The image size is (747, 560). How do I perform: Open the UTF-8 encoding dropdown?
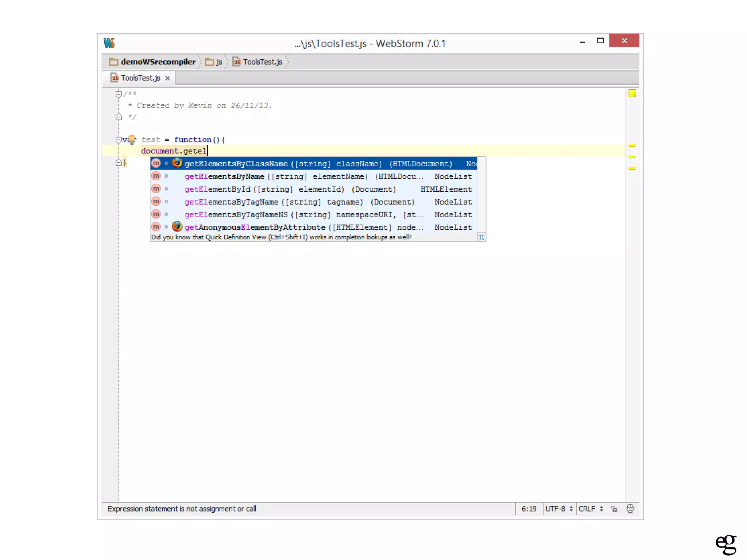point(559,509)
